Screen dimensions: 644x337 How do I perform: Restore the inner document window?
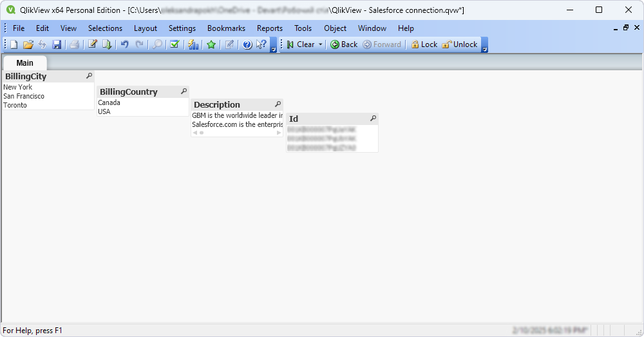[626, 28]
